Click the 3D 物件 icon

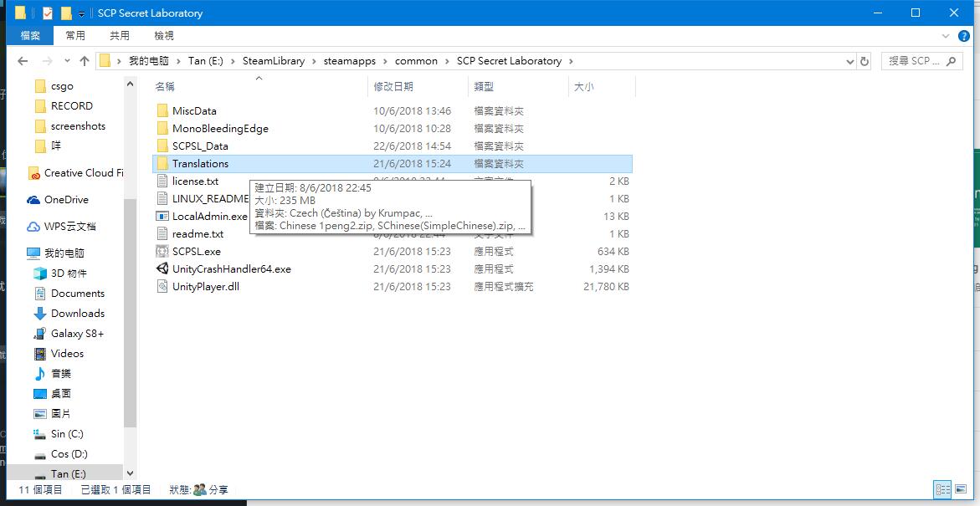[x=41, y=273]
